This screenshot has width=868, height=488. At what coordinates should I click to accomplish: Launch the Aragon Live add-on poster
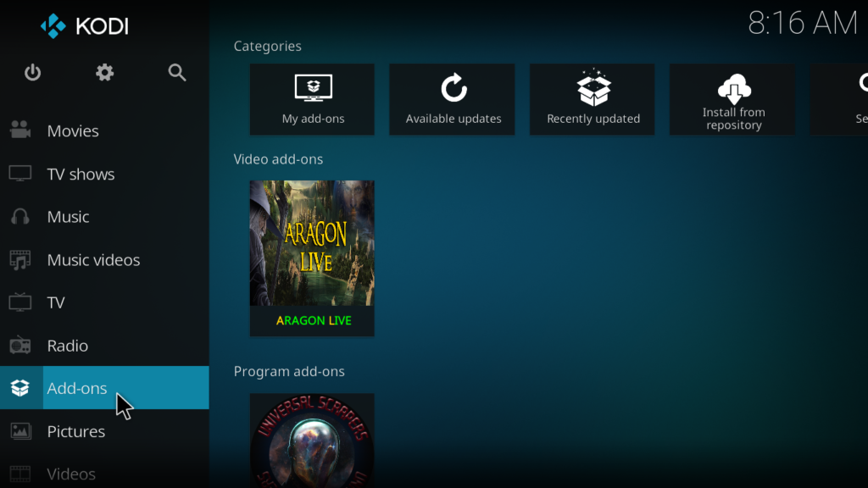coord(312,243)
